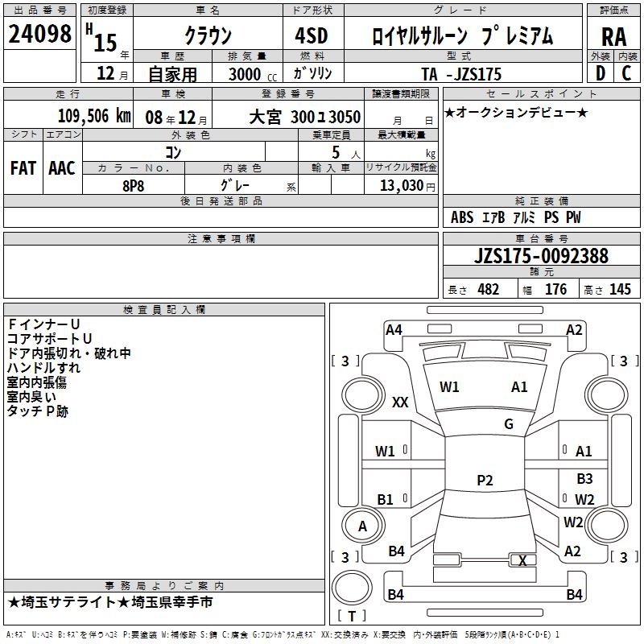Click the P2 roof paint marker

point(485,480)
